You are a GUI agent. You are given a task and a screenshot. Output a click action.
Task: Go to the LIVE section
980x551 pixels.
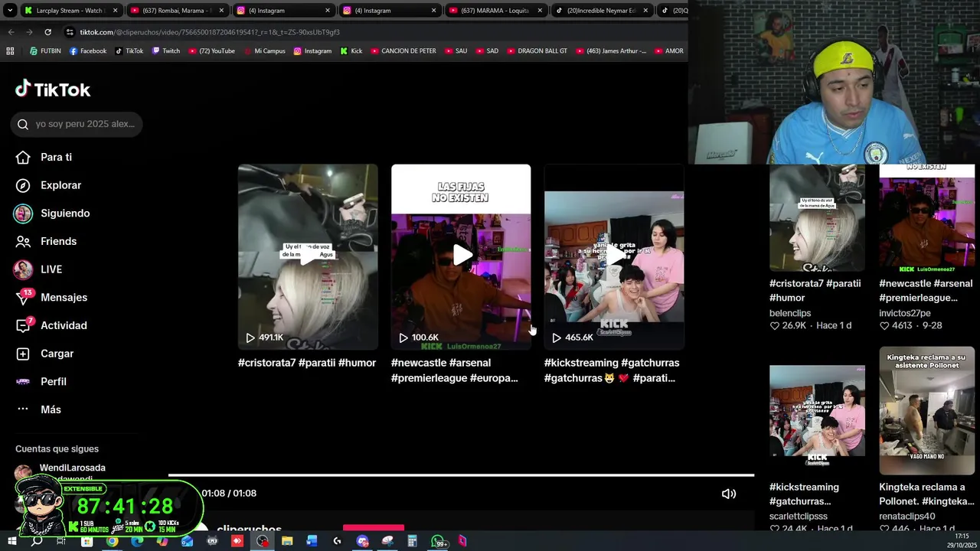[38, 269]
